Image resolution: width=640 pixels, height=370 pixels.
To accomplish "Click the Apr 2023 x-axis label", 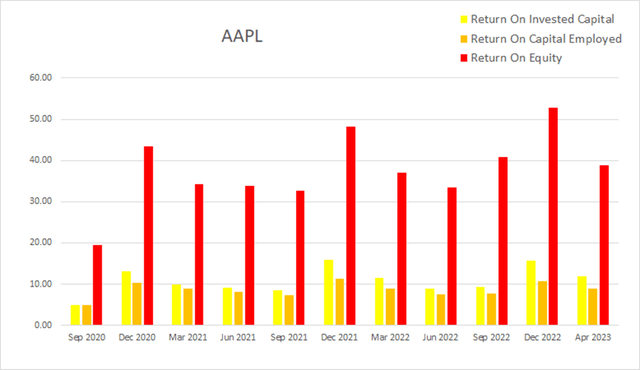I will coord(593,337).
